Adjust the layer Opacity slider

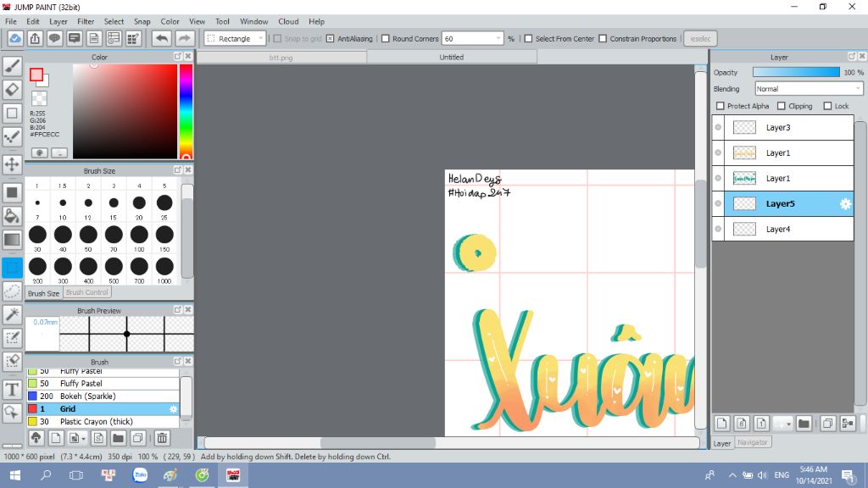(x=795, y=72)
